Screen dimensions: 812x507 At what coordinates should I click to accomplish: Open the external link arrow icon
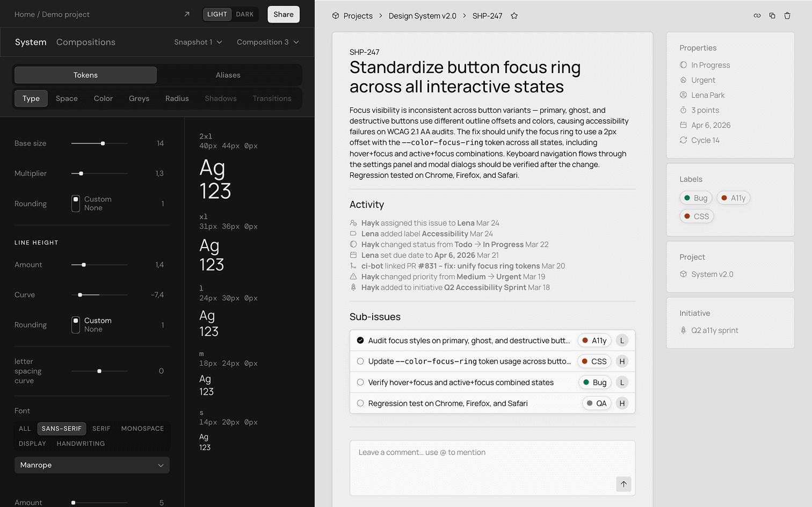[187, 15]
